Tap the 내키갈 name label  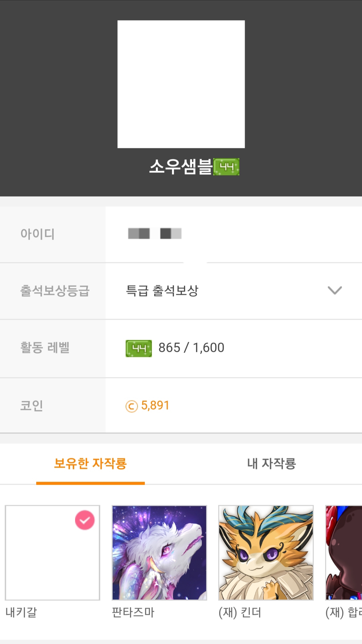coord(21,612)
